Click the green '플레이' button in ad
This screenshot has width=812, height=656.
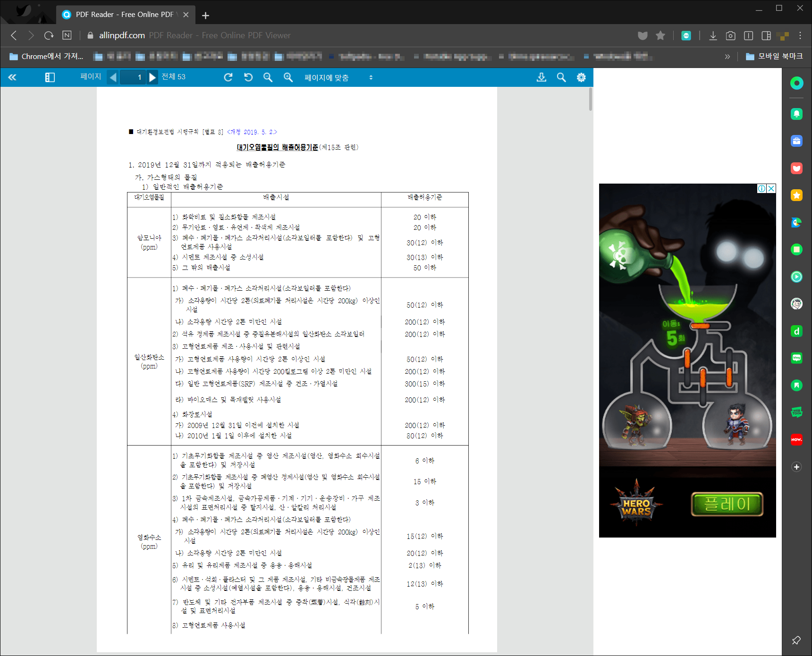coord(727,504)
